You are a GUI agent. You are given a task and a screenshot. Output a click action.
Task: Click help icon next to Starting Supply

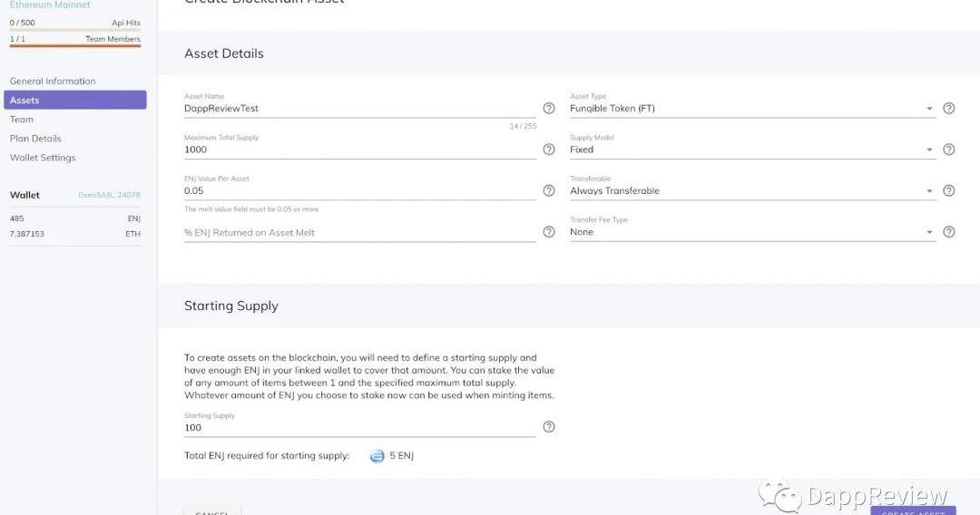pyautogui.click(x=548, y=427)
